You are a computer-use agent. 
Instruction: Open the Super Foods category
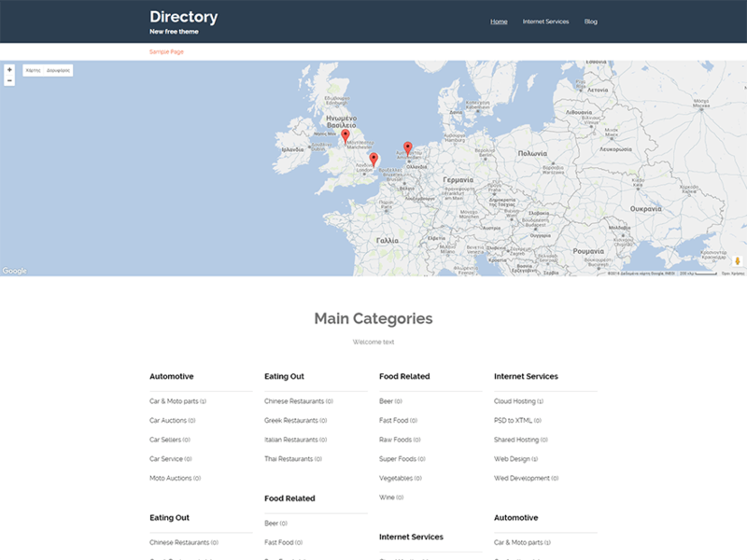click(401, 458)
